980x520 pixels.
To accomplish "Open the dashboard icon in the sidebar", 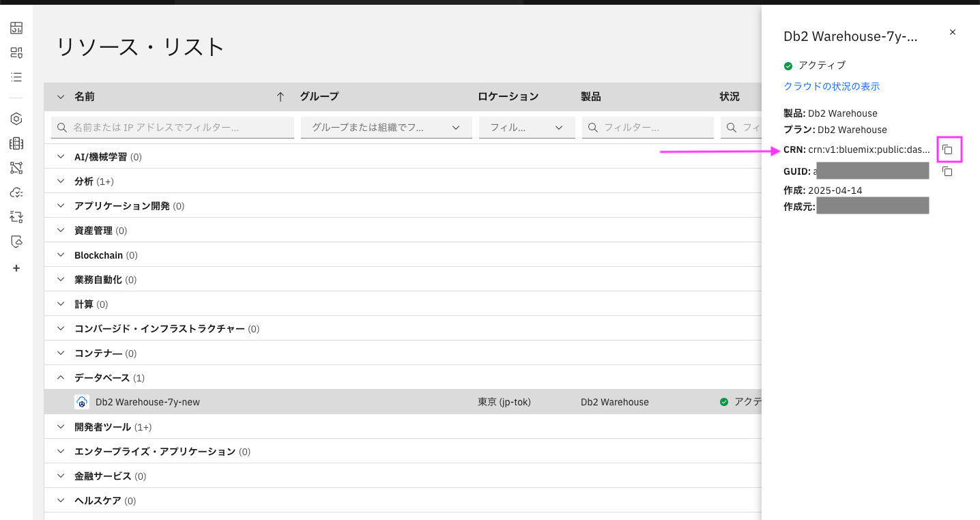I will coord(16,28).
